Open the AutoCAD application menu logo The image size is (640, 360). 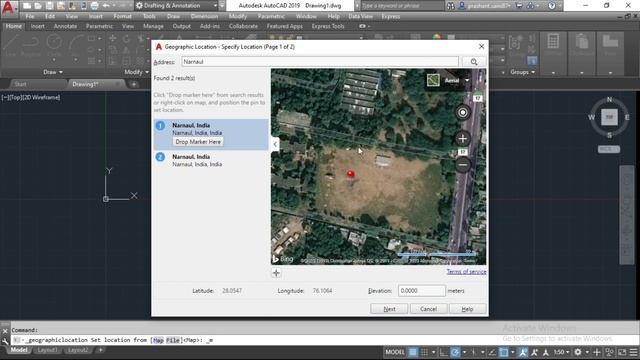8,8
